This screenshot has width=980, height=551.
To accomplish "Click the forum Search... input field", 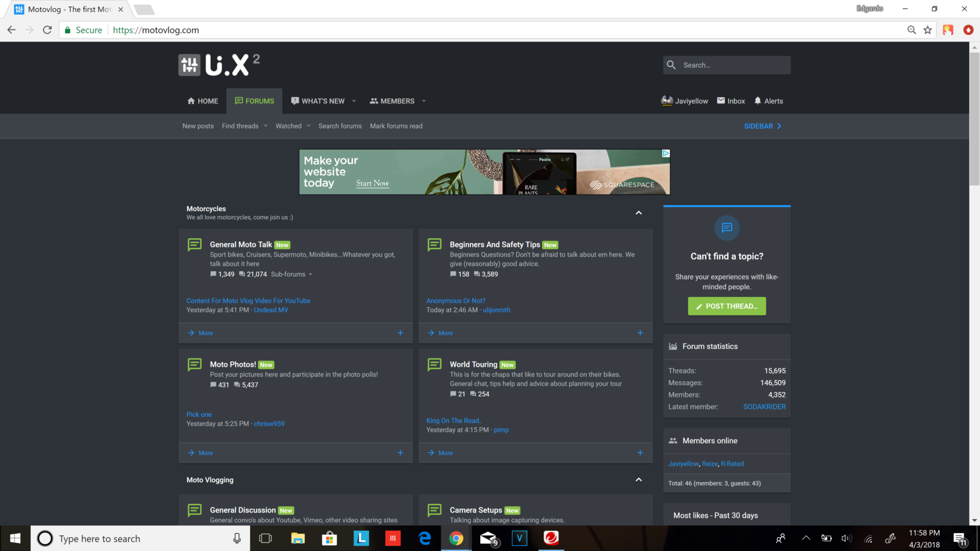I will click(x=727, y=65).
